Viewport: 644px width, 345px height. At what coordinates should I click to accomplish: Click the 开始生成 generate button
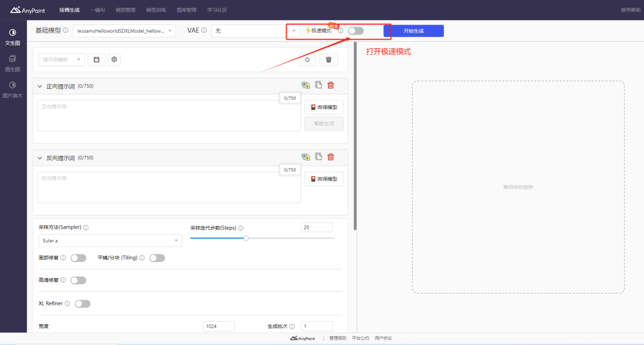tap(414, 31)
